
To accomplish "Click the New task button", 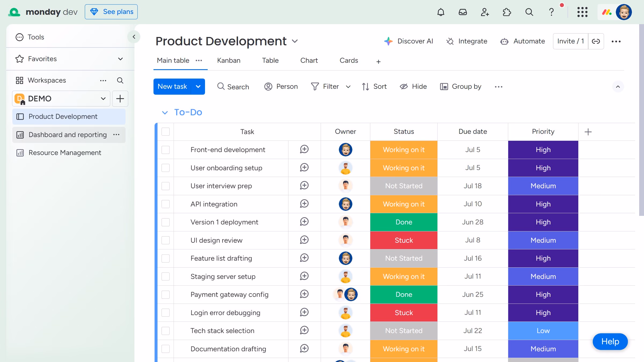I will pyautogui.click(x=172, y=87).
